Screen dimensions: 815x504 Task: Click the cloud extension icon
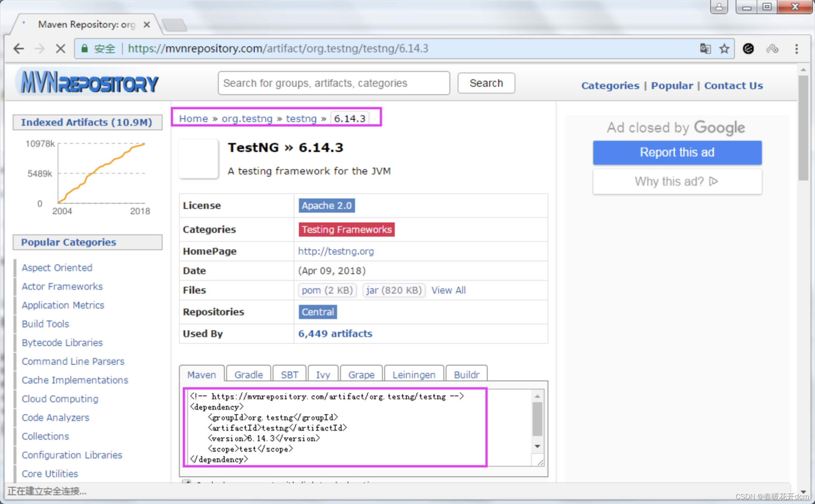click(772, 49)
